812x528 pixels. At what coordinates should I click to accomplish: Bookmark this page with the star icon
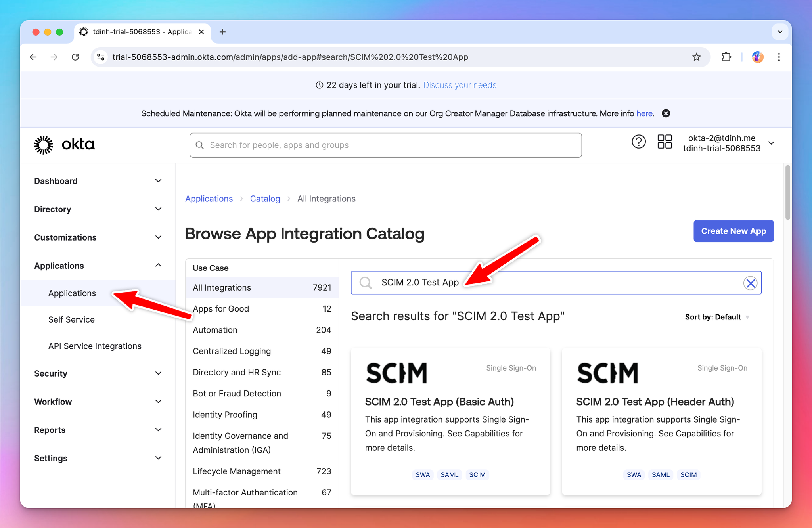pyautogui.click(x=696, y=57)
